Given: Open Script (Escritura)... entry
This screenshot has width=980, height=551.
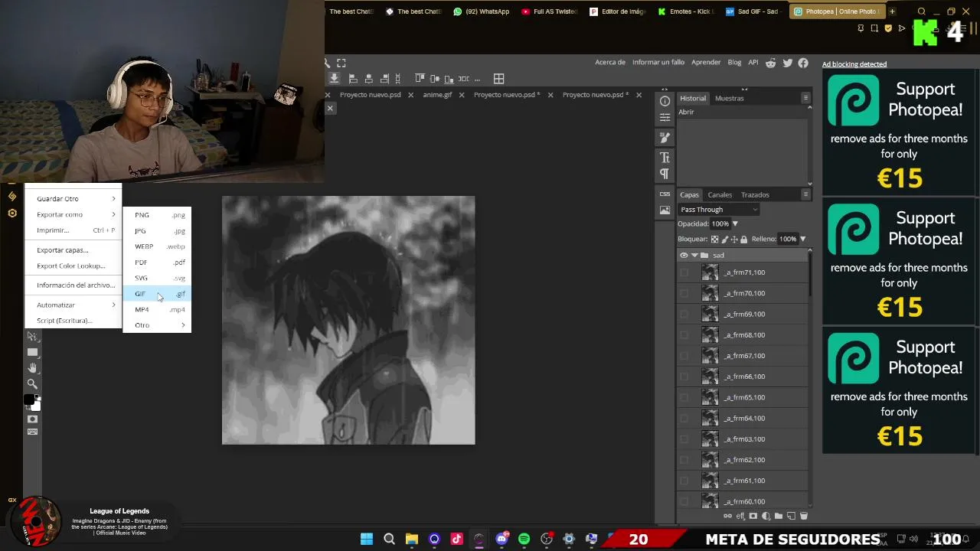Looking at the screenshot, I should point(73,321).
